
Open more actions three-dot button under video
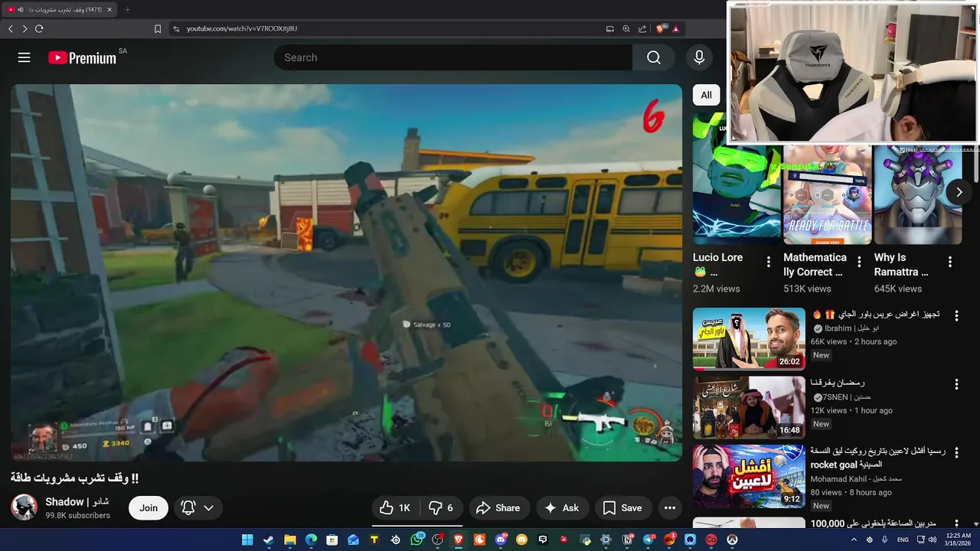[670, 507]
